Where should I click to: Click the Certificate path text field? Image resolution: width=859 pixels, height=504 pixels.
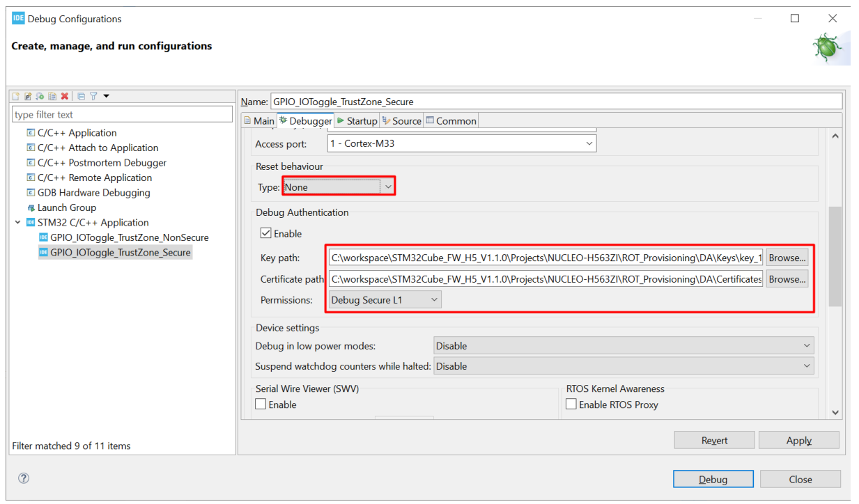coord(546,279)
